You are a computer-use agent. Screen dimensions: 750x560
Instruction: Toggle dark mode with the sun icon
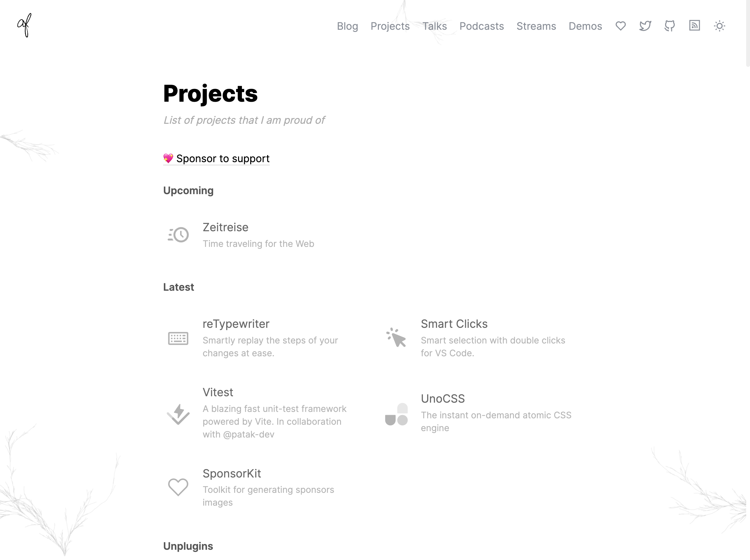(x=719, y=26)
